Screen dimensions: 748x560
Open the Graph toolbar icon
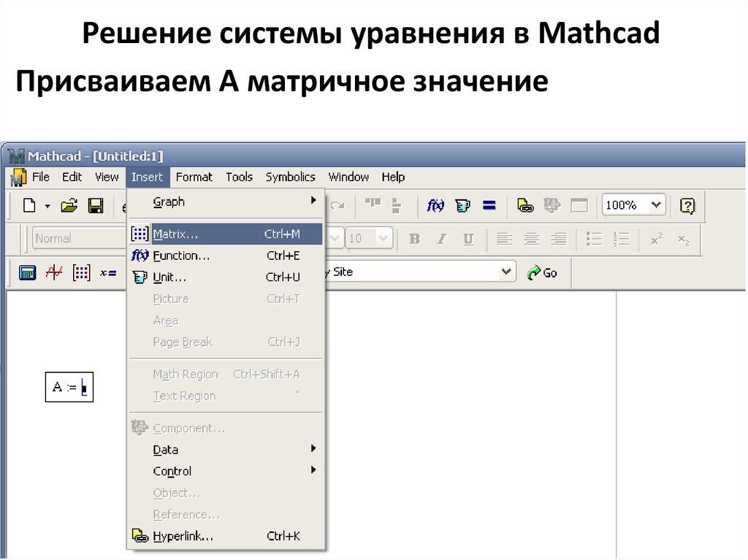(54, 272)
